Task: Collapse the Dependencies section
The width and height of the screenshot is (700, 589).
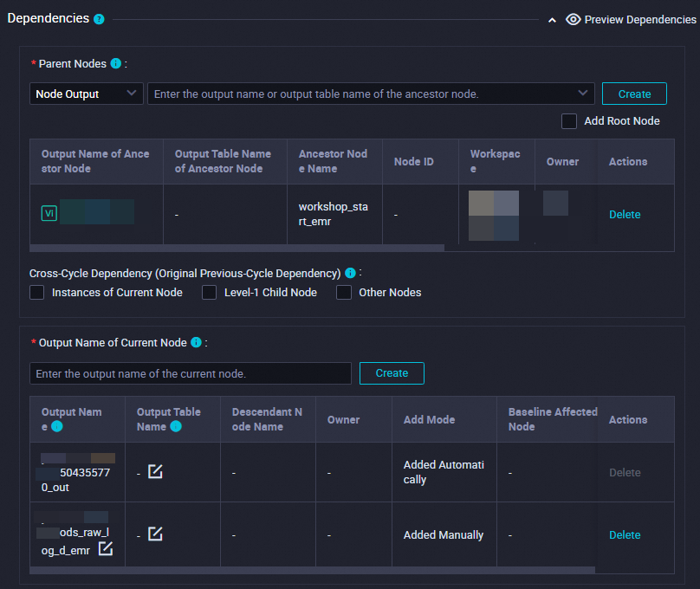Action: click(x=552, y=20)
